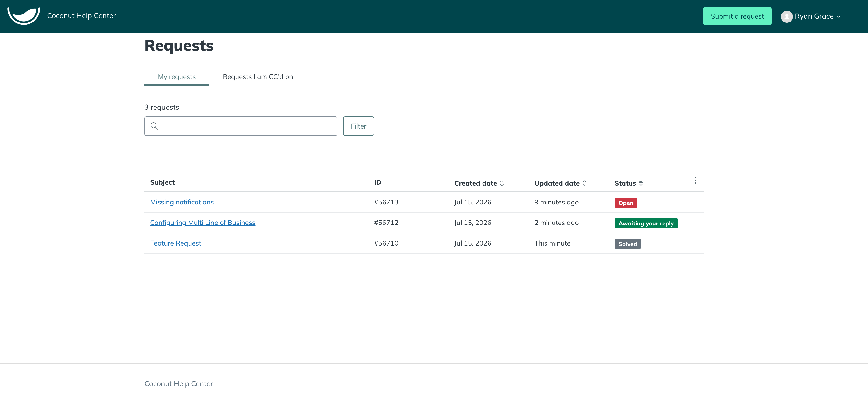This screenshot has height=405, width=868.
Task: Click the Open status badge
Action: pyautogui.click(x=626, y=203)
